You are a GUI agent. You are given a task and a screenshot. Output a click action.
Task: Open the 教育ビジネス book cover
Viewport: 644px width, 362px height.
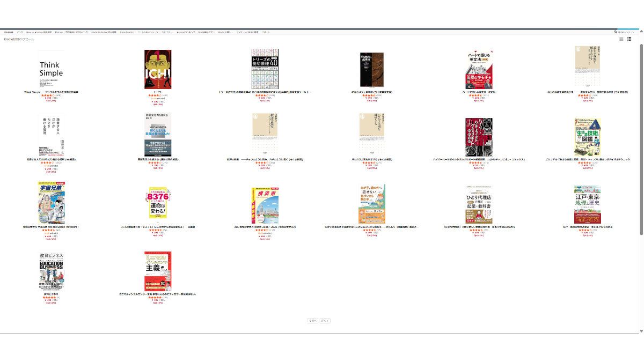[51, 271]
